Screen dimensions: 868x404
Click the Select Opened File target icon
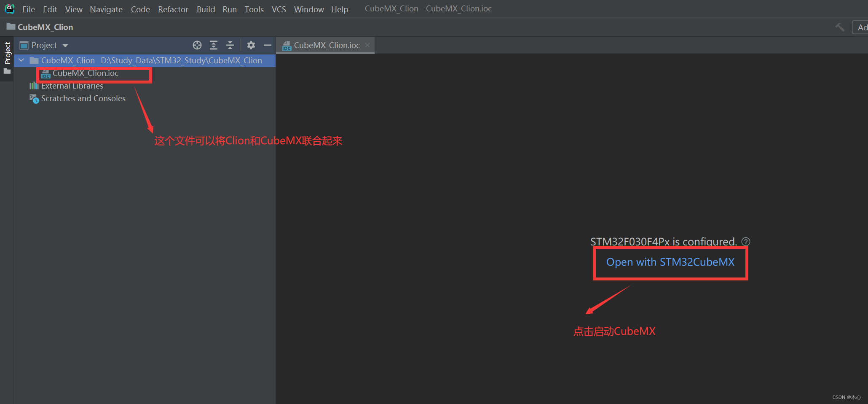point(197,45)
